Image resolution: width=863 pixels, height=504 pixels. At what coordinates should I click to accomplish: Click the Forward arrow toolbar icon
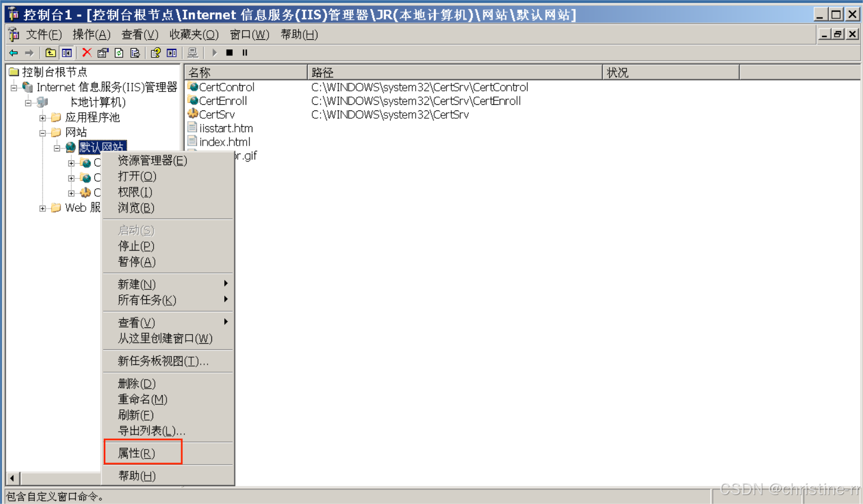tap(29, 53)
